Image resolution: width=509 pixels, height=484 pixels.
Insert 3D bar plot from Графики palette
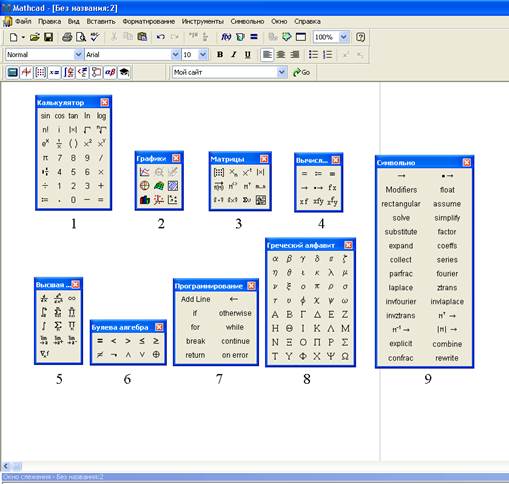(x=145, y=200)
